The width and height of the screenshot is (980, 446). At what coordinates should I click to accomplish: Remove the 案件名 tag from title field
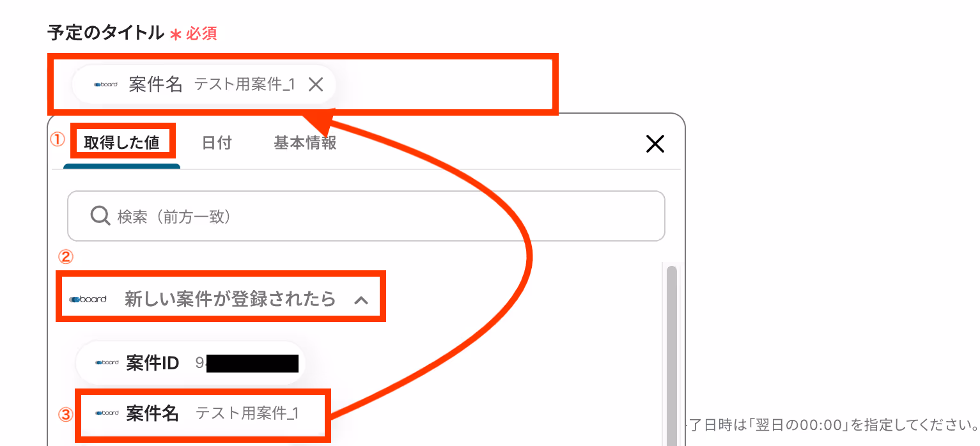pyautogui.click(x=316, y=84)
